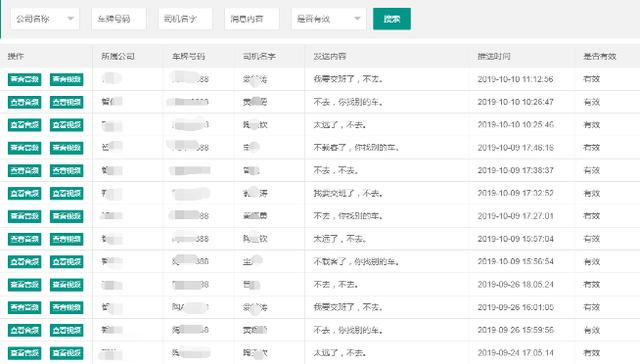
Task: Focus the 司机名字 filter input field
Action: tap(185, 19)
